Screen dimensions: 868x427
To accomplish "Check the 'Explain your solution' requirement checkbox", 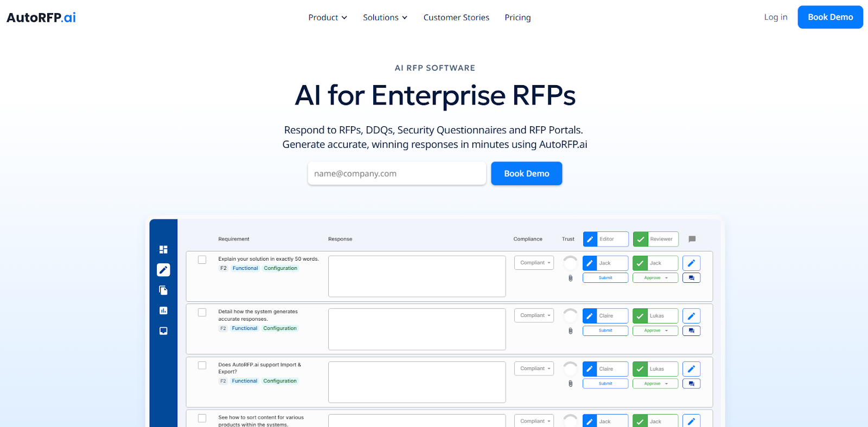I will 202,260.
